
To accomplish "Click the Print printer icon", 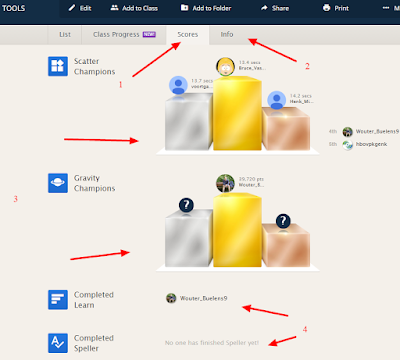I will coord(327,8).
